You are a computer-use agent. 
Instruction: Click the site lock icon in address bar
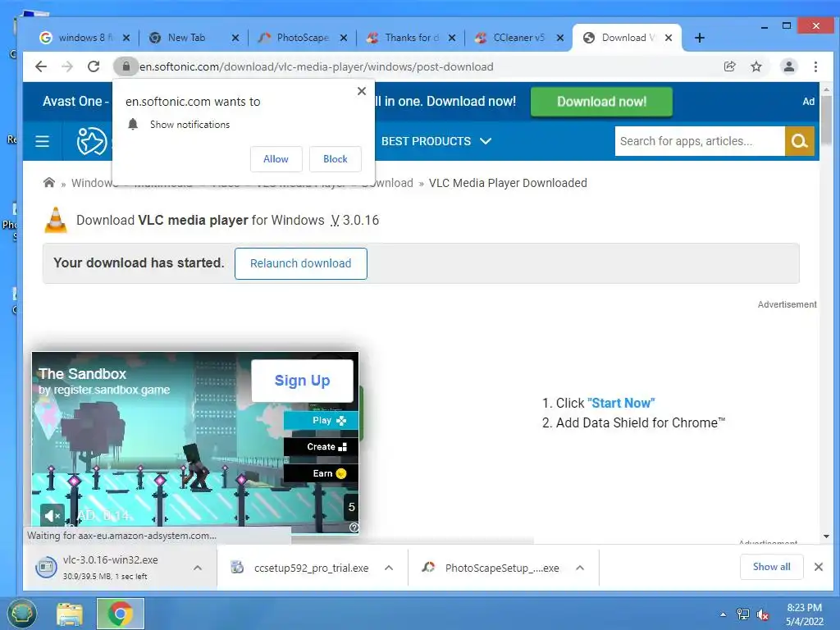pyautogui.click(x=126, y=66)
